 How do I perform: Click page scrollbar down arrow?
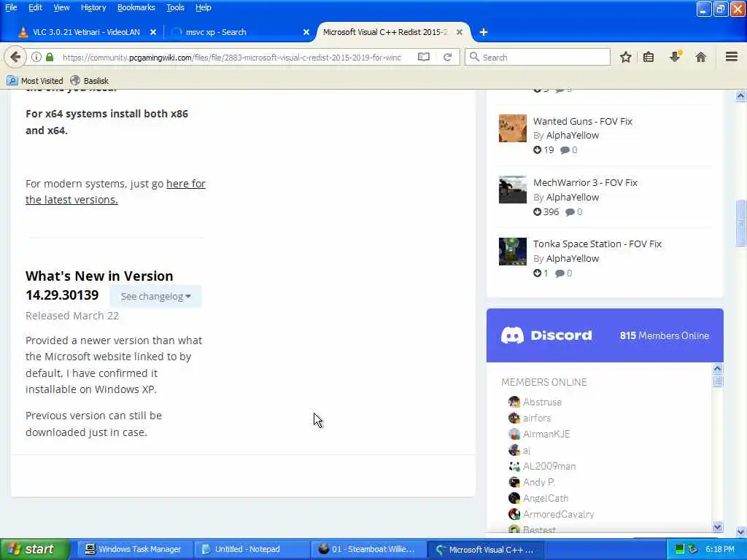click(x=740, y=532)
